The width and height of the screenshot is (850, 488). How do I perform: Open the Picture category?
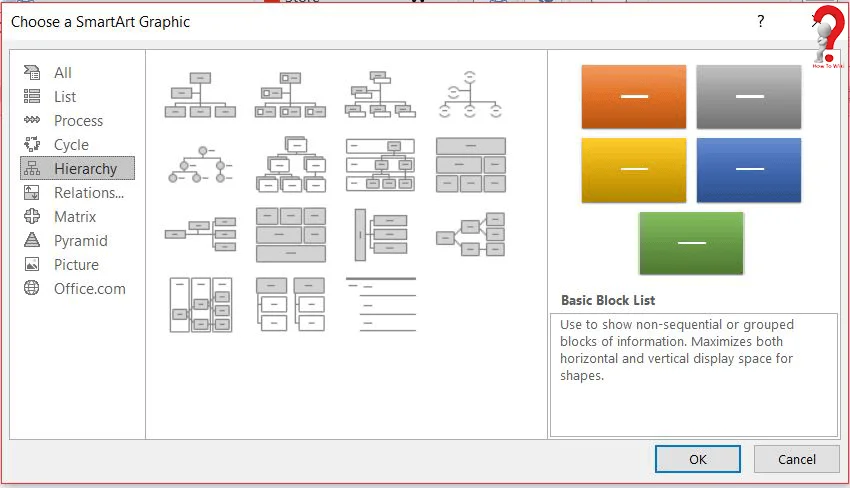77,265
